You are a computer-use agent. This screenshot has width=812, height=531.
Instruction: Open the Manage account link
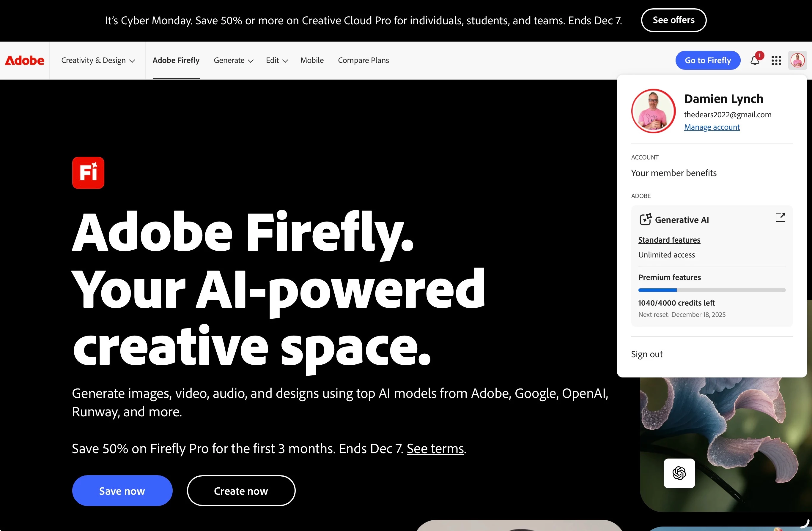tap(712, 127)
